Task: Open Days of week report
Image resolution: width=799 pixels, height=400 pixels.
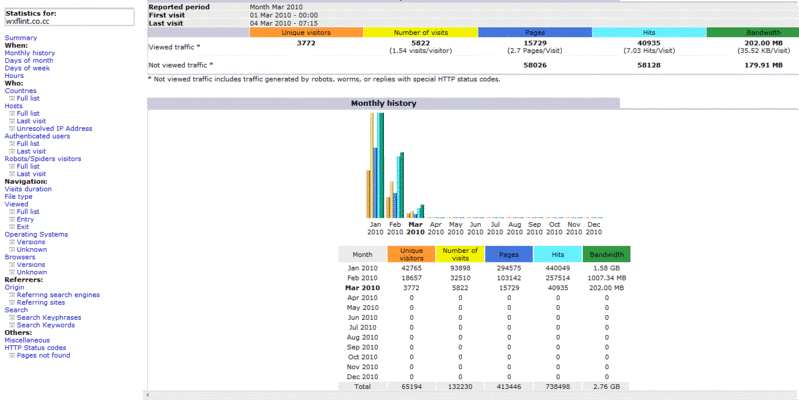Action: tap(27, 68)
